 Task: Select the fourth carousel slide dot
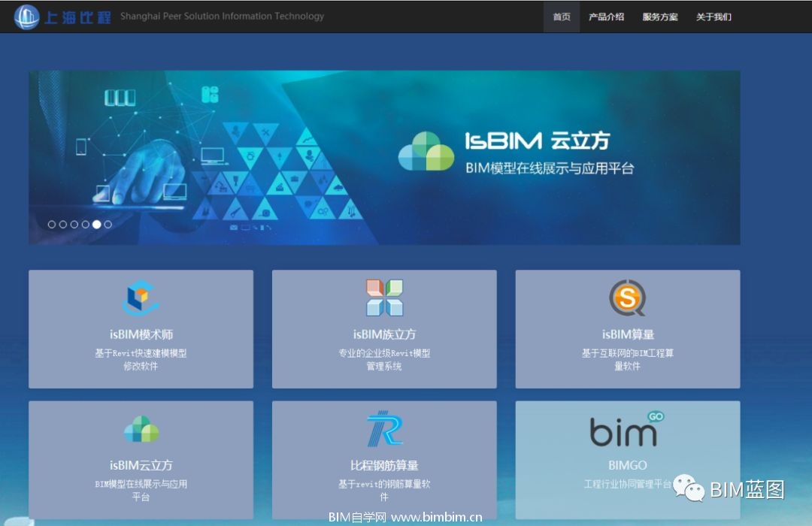[x=85, y=224]
